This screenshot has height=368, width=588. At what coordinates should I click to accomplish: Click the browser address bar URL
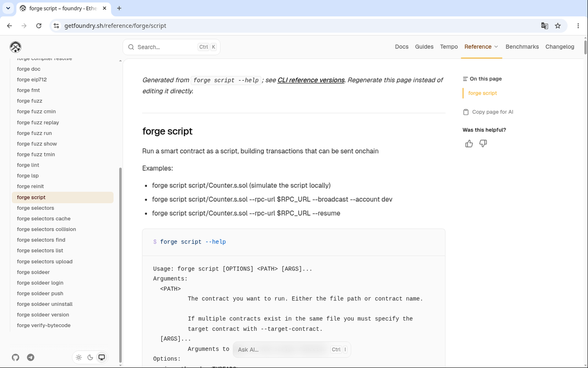(x=115, y=26)
